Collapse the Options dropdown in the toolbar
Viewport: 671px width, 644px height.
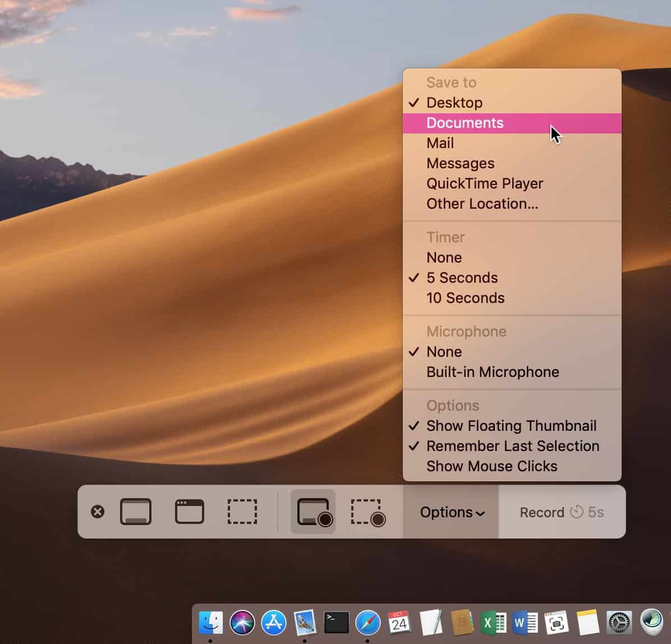[x=451, y=512]
